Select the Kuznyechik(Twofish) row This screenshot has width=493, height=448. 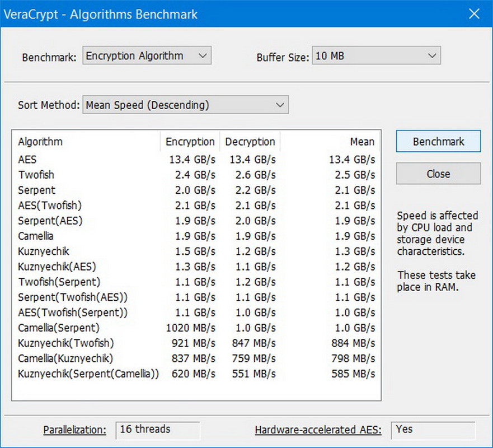pos(196,343)
